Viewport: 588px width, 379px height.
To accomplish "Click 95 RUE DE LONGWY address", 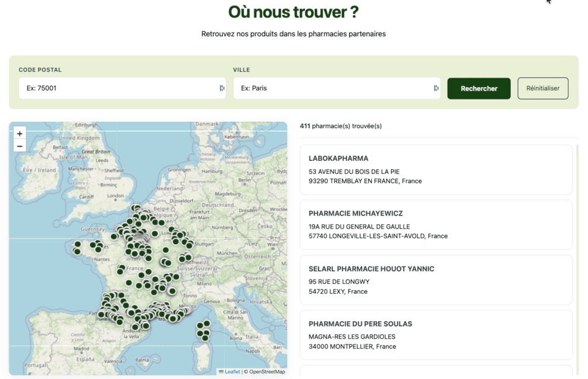I will click(339, 282).
